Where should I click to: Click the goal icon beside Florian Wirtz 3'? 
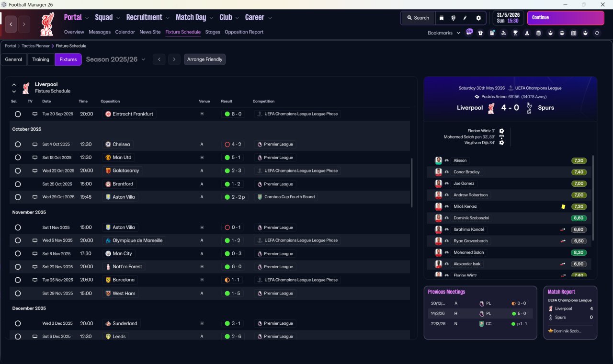click(x=501, y=131)
